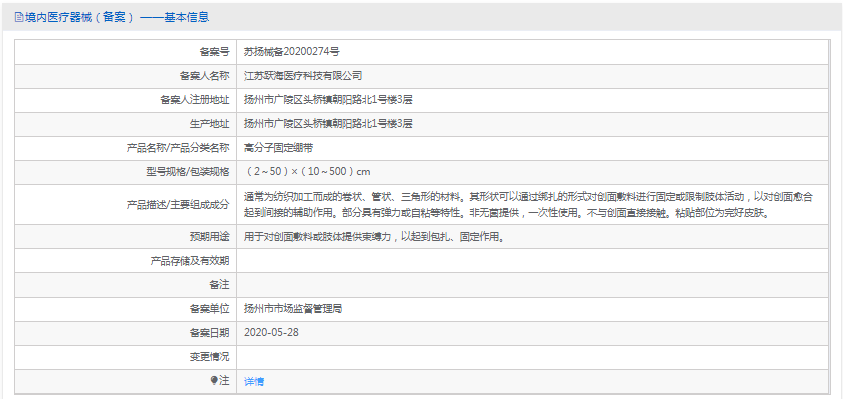The width and height of the screenshot is (843, 399).
Task: Click the 预期用途 label
Action: click(209, 237)
